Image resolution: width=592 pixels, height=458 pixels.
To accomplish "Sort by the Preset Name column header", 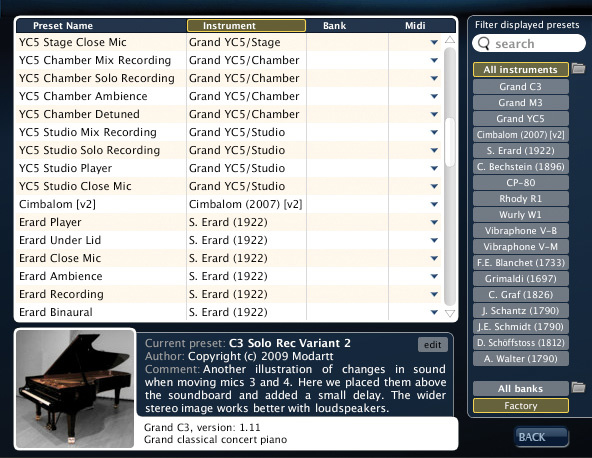I will [63, 26].
